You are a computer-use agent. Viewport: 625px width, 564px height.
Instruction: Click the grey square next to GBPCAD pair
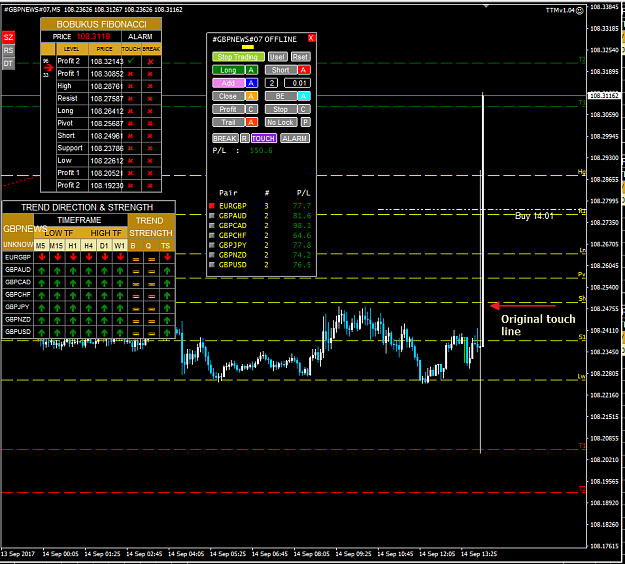point(212,226)
